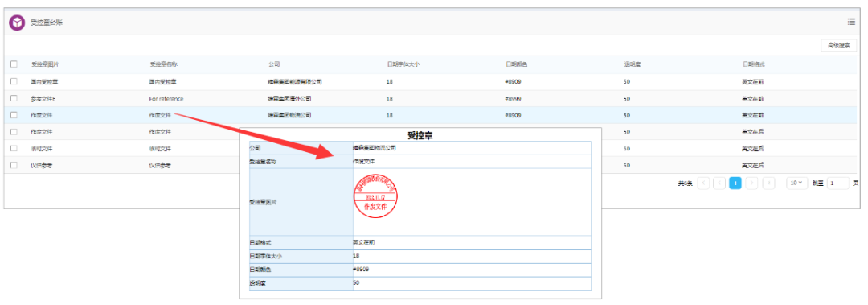Click the jump-to-page input field
868x305 pixels.
pyautogui.click(x=837, y=183)
